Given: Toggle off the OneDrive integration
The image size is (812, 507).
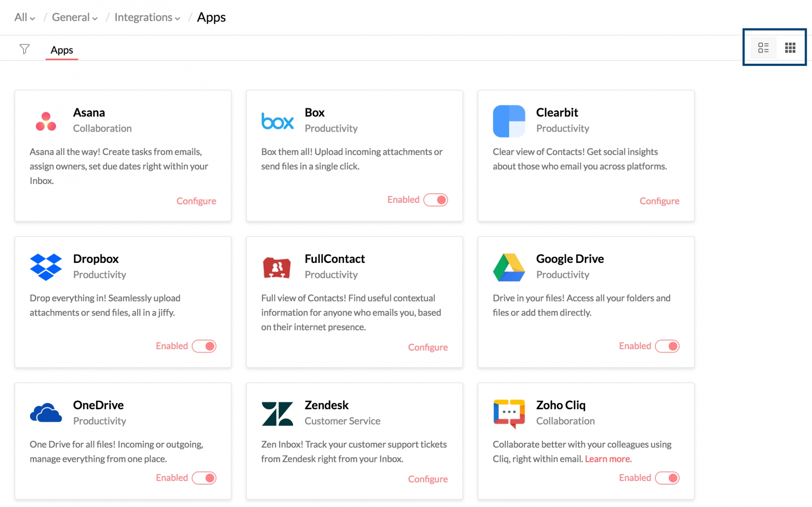Looking at the screenshot, I should pyautogui.click(x=204, y=478).
